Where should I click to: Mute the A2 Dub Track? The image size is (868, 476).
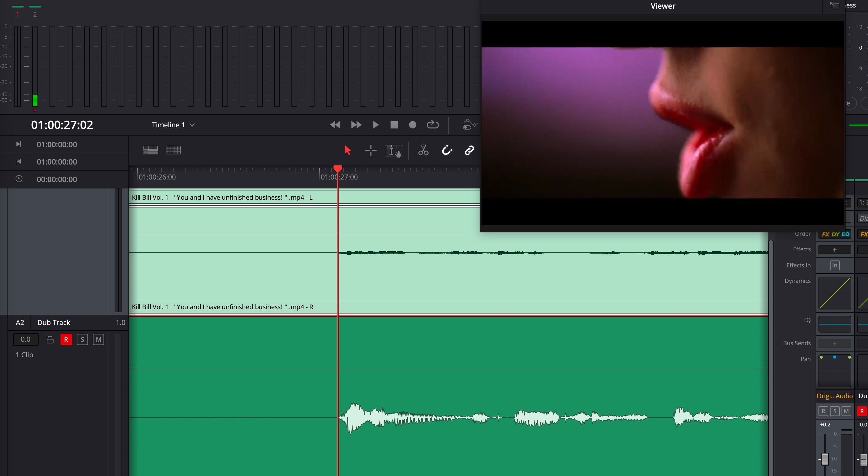tap(98, 339)
